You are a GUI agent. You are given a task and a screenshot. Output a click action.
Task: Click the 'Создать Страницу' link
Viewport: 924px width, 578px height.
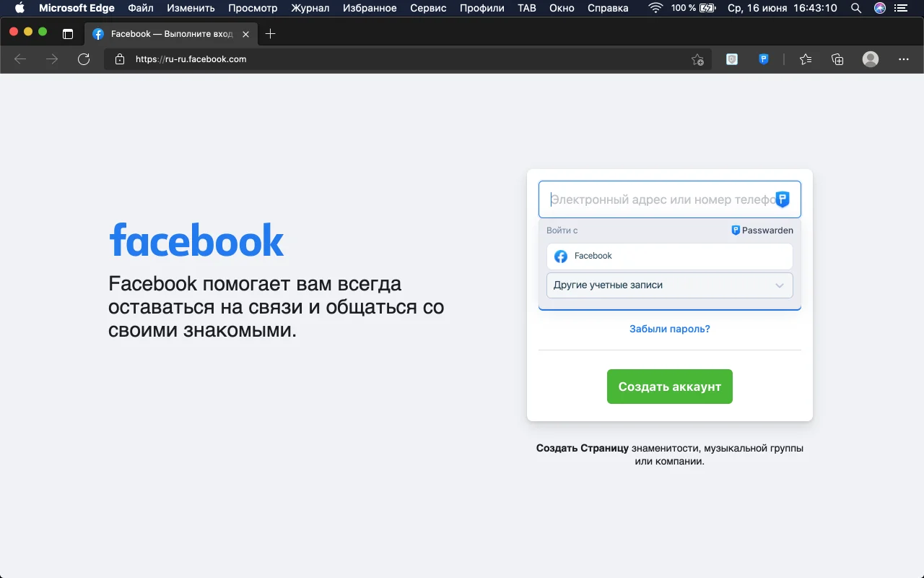point(582,448)
